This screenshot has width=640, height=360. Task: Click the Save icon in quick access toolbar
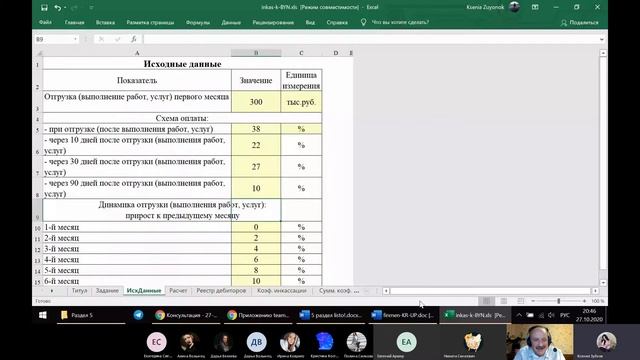(x=44, y=7)
